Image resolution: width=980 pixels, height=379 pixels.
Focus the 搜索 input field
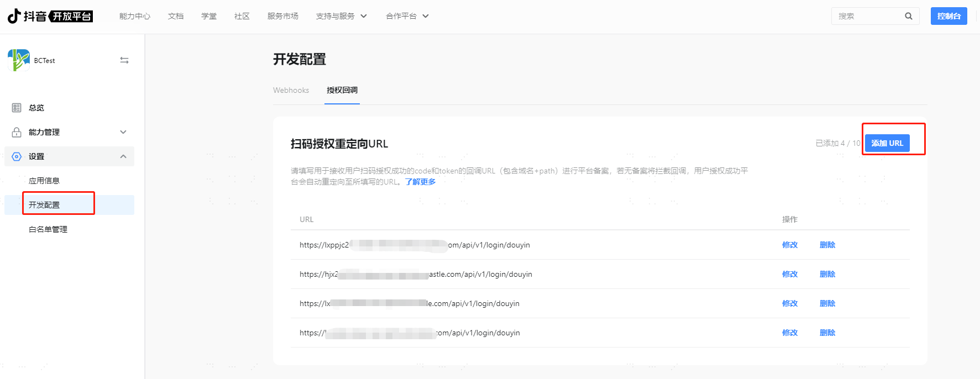[x=875, y=16]
